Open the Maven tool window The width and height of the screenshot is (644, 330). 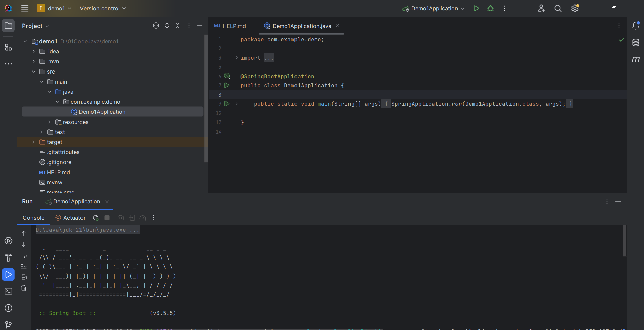click(x=636, y=59)
